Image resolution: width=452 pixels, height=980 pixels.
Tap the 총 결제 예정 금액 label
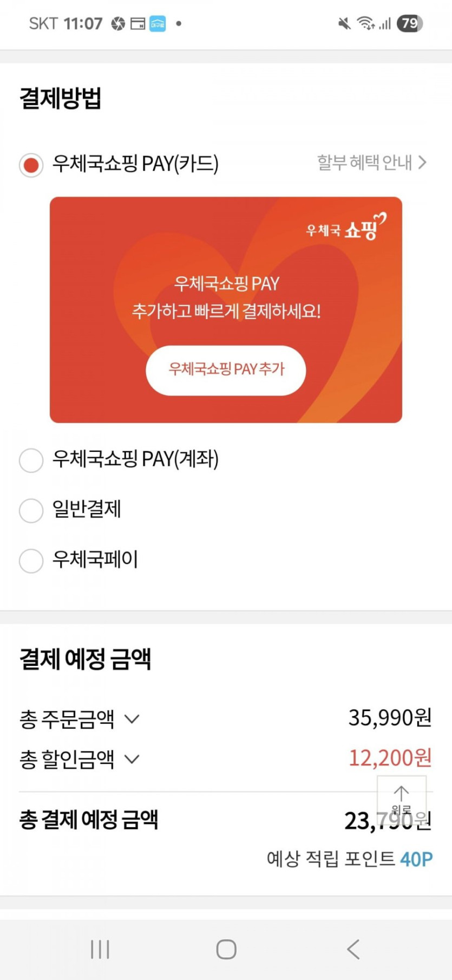click(x=89, y=820)
